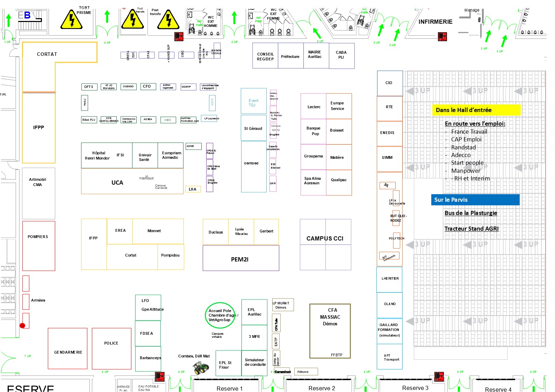Viewport: 555px width, 392px height.
Task: Click the Banque Pop stand
Action: coord(313,132)
